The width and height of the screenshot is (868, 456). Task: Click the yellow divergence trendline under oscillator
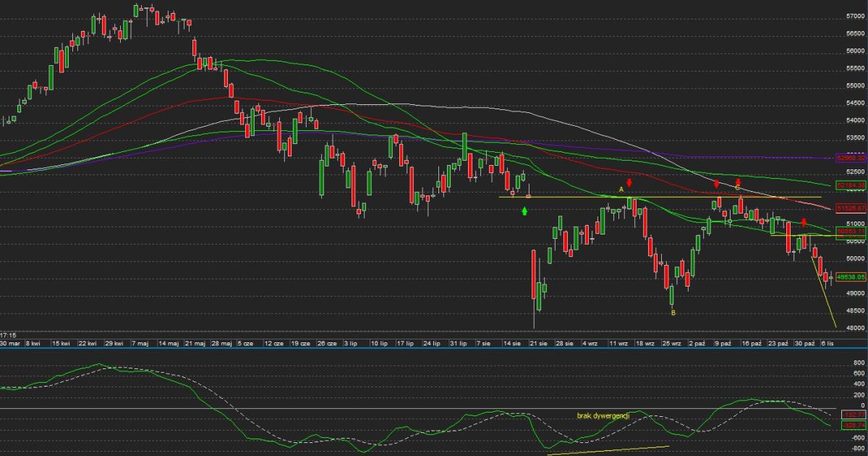tap(608, 451)
